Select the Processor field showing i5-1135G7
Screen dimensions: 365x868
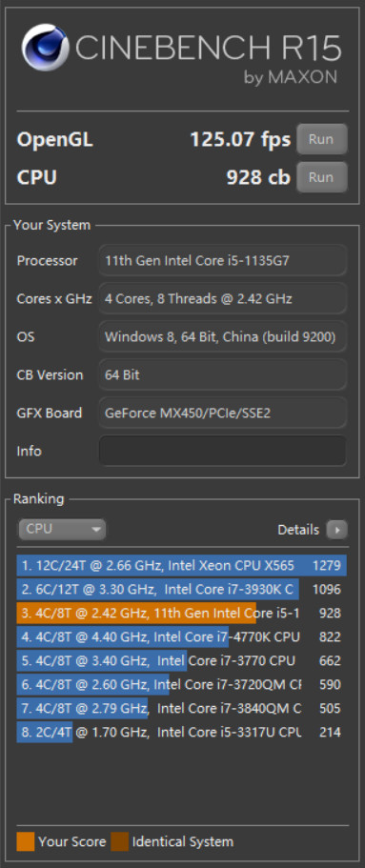pyautogui.click(x=223, y=260)
